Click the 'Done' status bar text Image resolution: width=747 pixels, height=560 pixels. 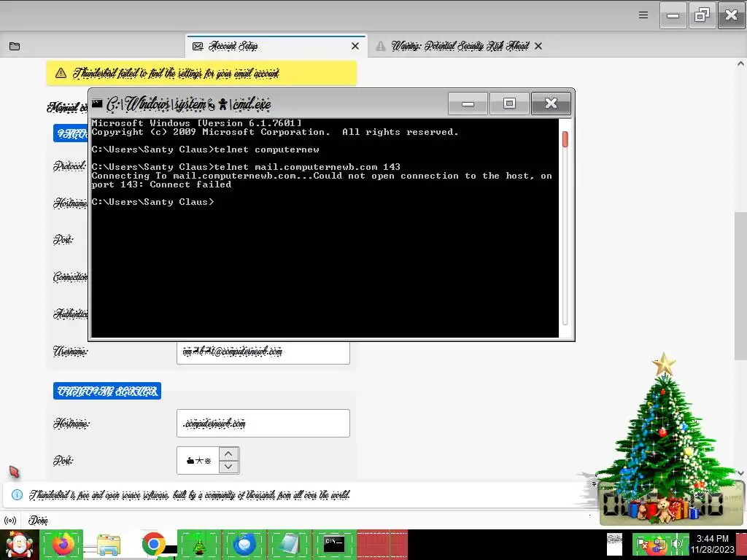tap(38, 521)
